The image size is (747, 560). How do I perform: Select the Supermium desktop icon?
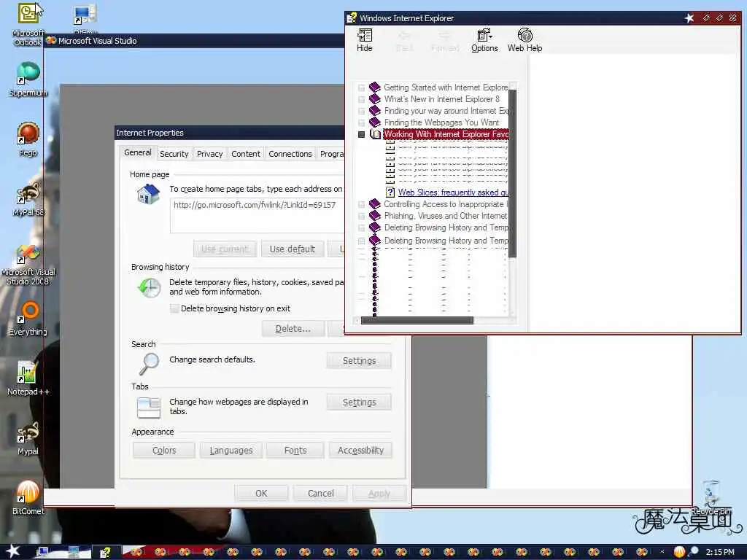pyautogui.click(x=28, y=79)
